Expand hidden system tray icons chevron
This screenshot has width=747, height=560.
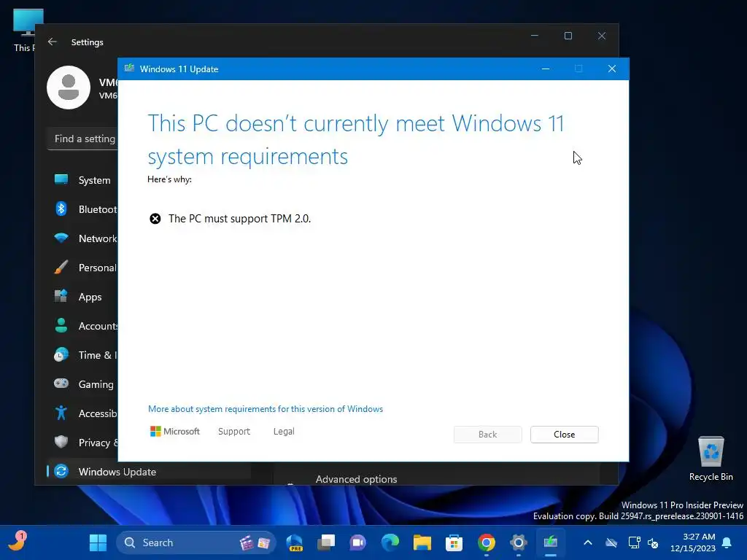[588, 542]
